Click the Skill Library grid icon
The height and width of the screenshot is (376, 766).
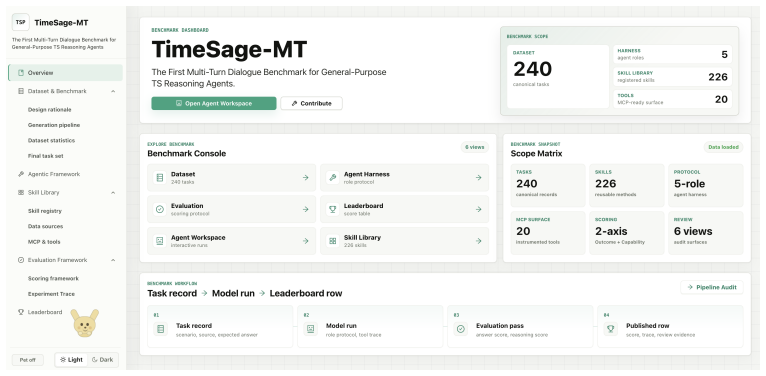pos(333,241)
